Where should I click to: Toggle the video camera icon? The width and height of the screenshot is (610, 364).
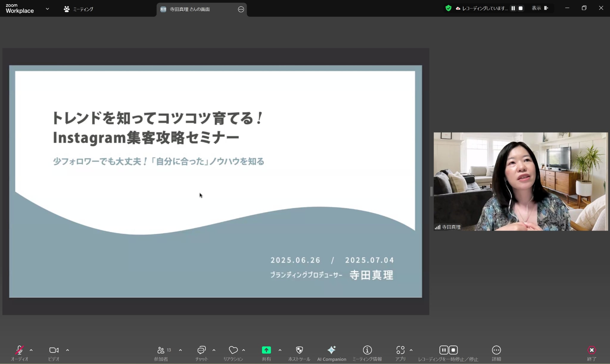click(54, 350)
